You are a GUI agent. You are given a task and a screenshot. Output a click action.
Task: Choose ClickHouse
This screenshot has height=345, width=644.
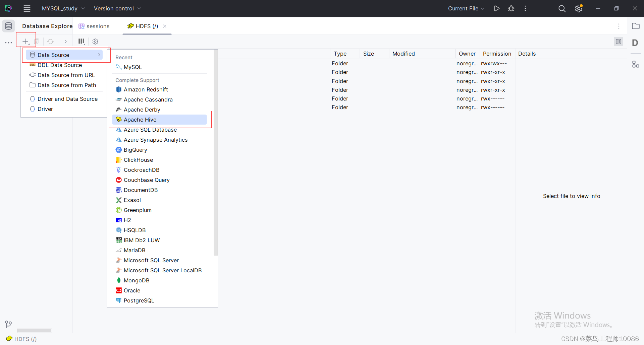point(160,160)
